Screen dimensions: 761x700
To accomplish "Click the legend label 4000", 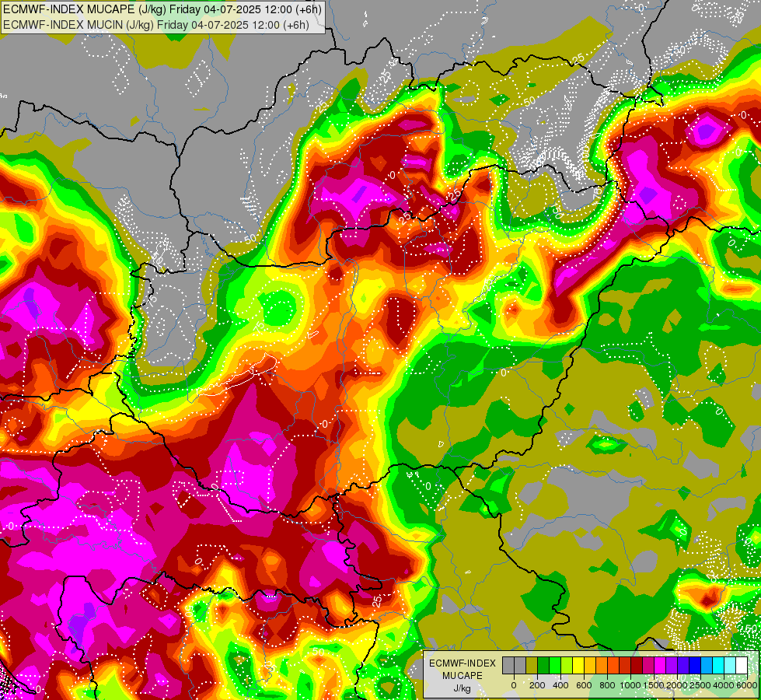I will pos(723,685).
